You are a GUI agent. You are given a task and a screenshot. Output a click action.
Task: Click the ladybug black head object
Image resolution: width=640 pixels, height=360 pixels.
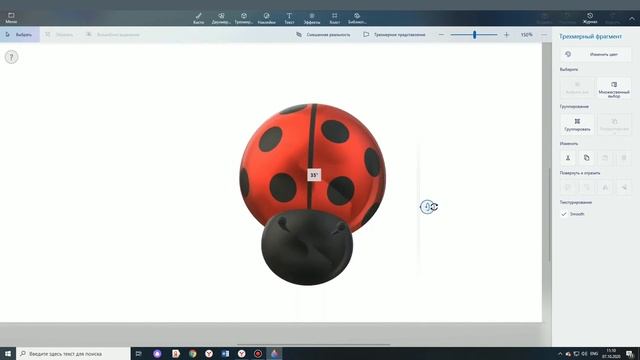click(x=307, y=248)
